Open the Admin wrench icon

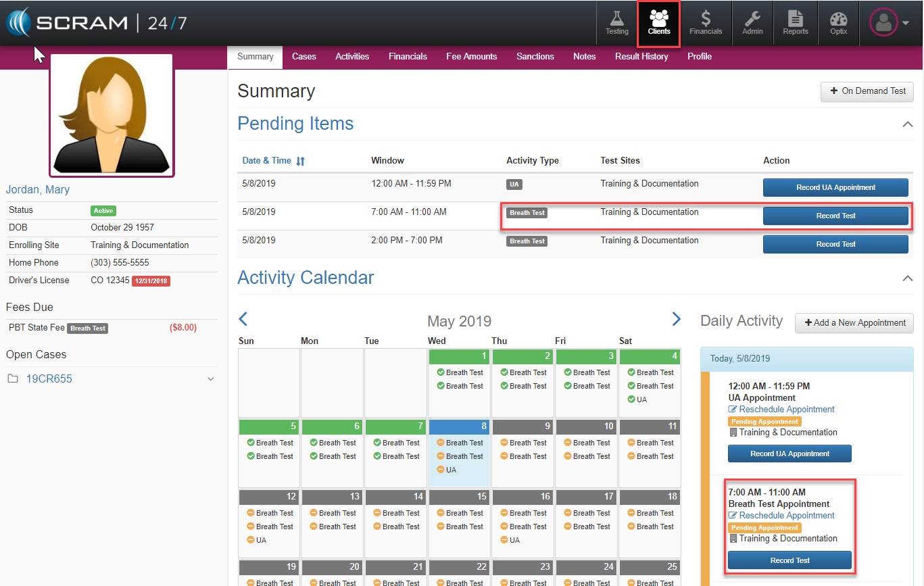(752, 23)
